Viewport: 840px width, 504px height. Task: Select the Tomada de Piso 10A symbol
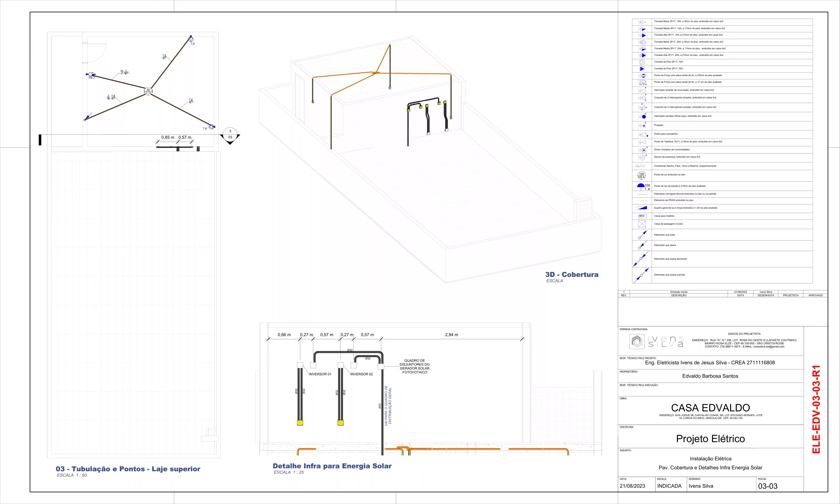[642, 62]
